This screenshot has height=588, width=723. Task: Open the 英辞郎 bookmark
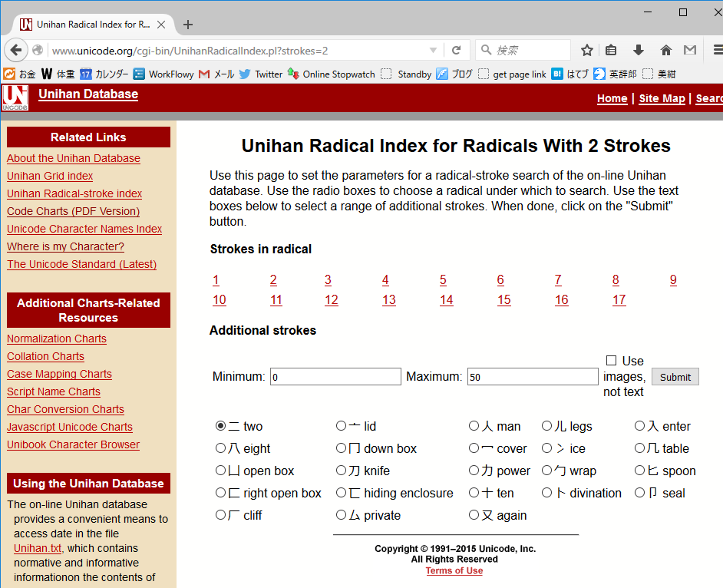tap(615, 74)
